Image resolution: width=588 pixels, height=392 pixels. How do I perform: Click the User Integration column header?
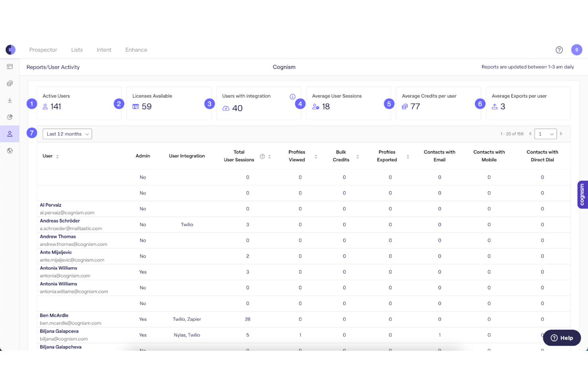pos(187,156)
